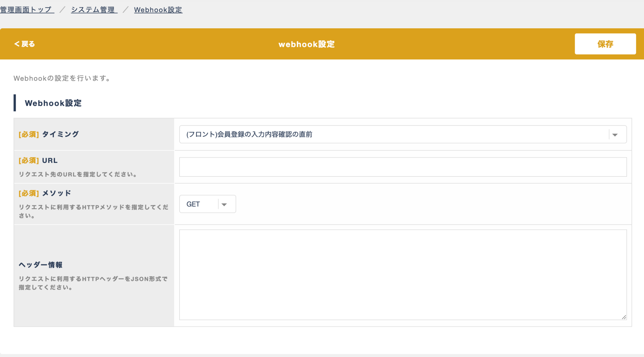
Task: Click the タイミング required field label
Action: pyautogui.click(x=60, y=134)
